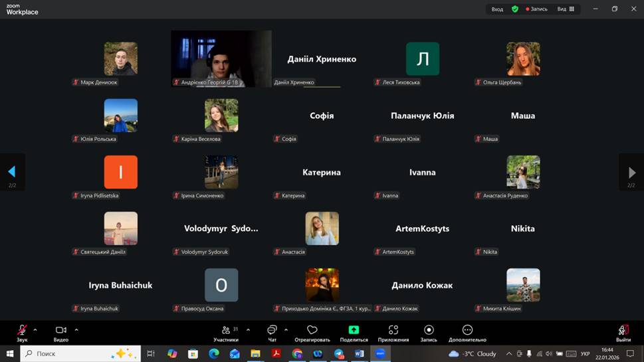Click the green security shield icon
Screen dimensions: 644x362
515,9
